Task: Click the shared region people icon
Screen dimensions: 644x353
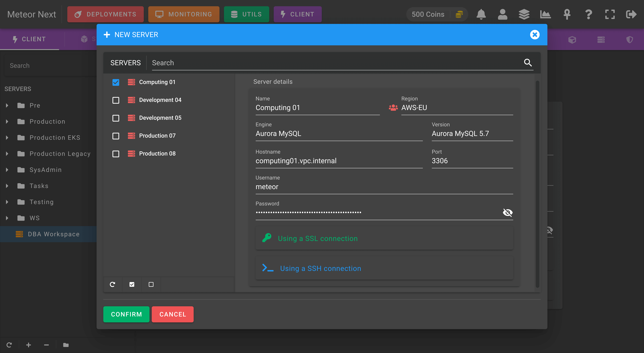Action: click(x=393, y=108)
